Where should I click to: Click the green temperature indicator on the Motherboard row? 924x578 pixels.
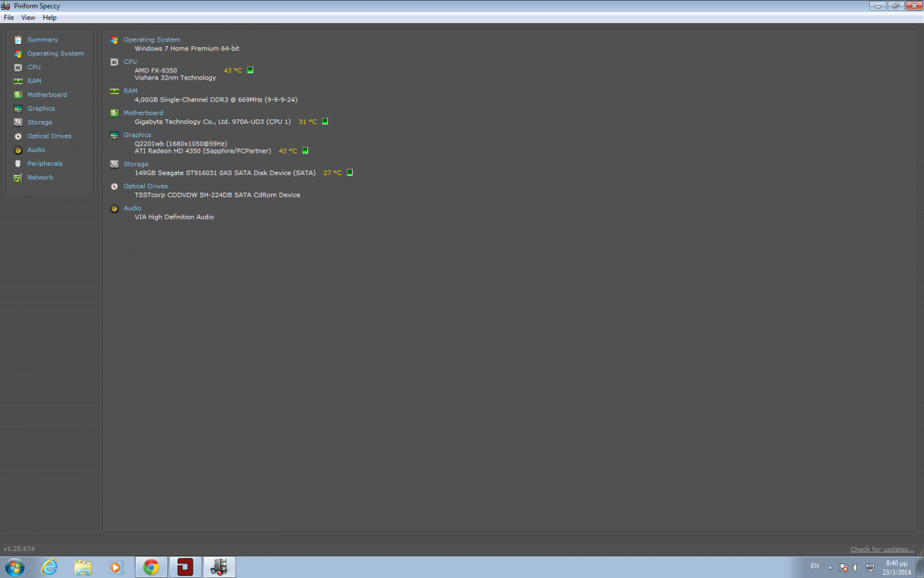click(x=325, y=121)
